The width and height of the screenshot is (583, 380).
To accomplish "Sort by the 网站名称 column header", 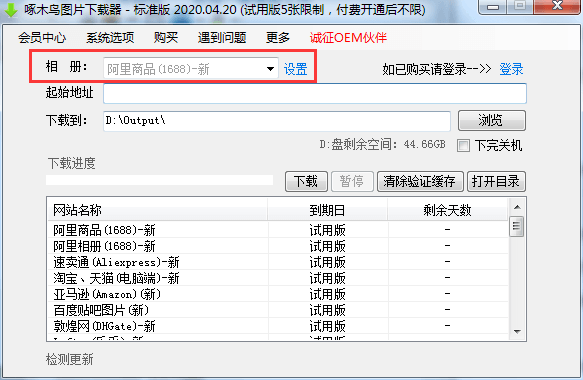I will pyautogui.click(x=157, y=210).
